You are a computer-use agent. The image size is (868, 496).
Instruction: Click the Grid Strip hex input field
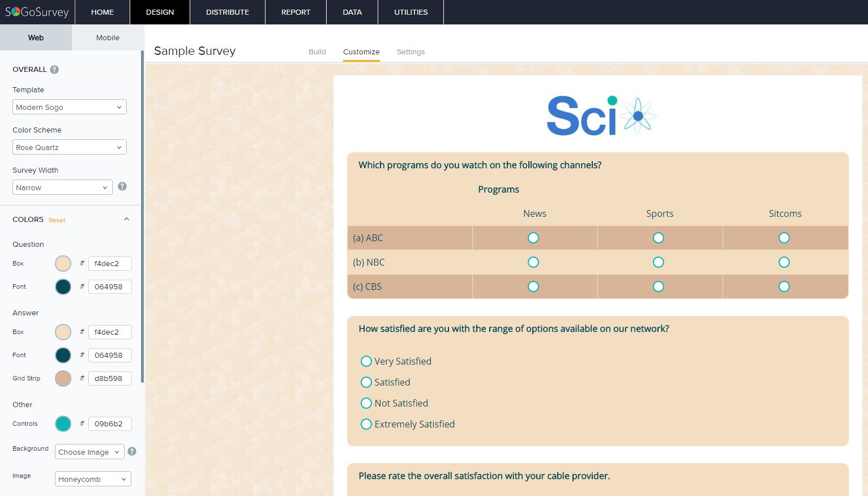[110, 378]
